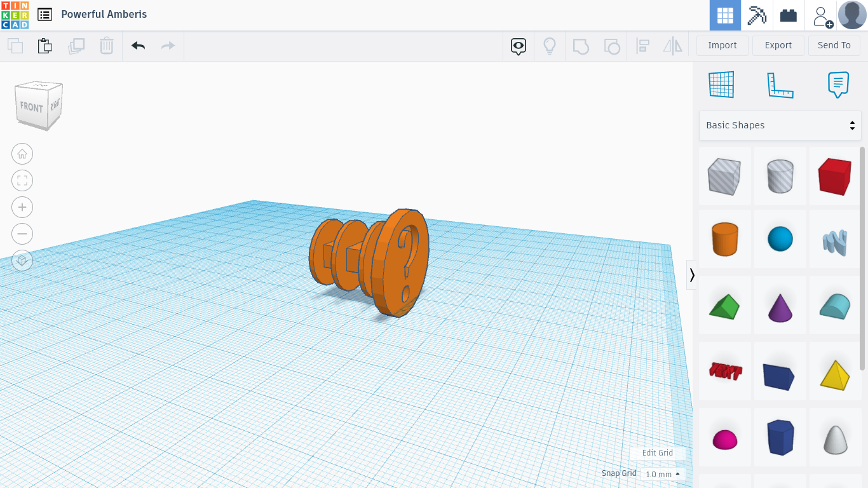Click the Home view button
The width and height of the screenshot is (868, 488).
click(22, 154)
